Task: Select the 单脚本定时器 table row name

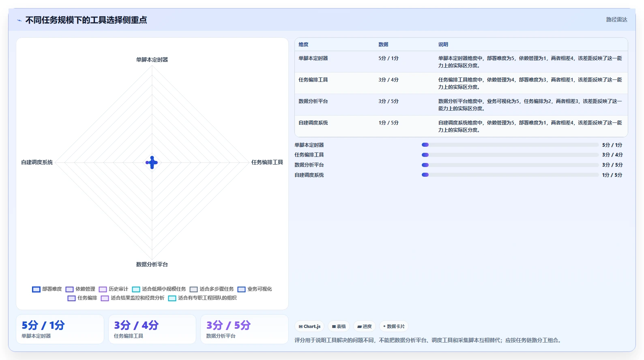Action: [x=313, y=58]
